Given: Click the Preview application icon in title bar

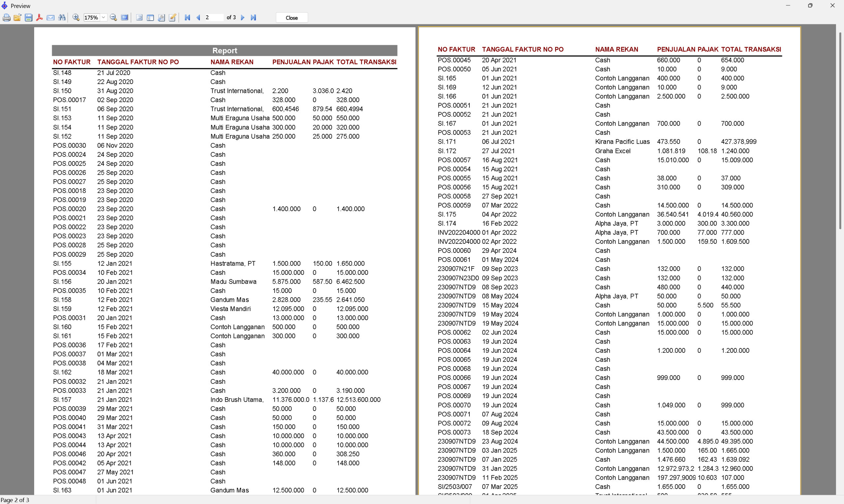Looking at the screenshot, I should coord(4,6).
